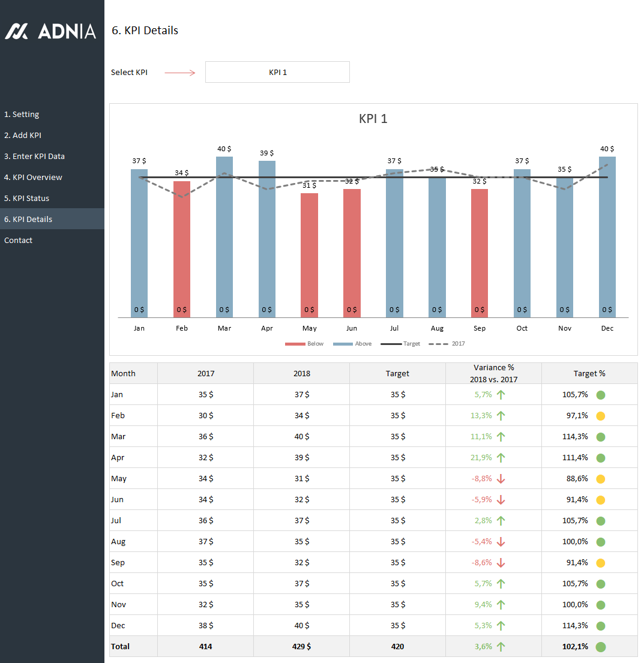Viewport: 644px width, 663px height.
Task: Select the red May bar in chart
Action: 309,252
